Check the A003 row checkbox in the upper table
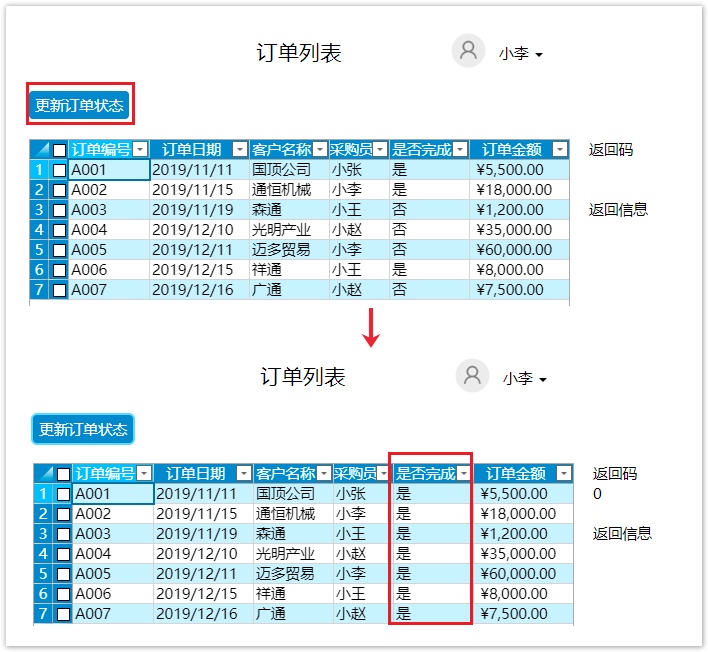 pyautogui.click(x=59, y=210)
